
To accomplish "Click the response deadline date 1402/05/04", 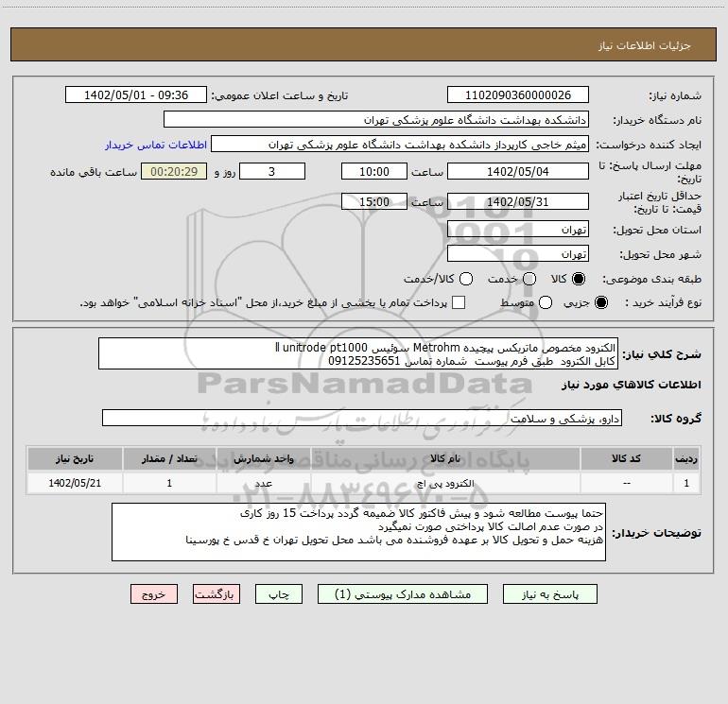I will tap(518, 171).
